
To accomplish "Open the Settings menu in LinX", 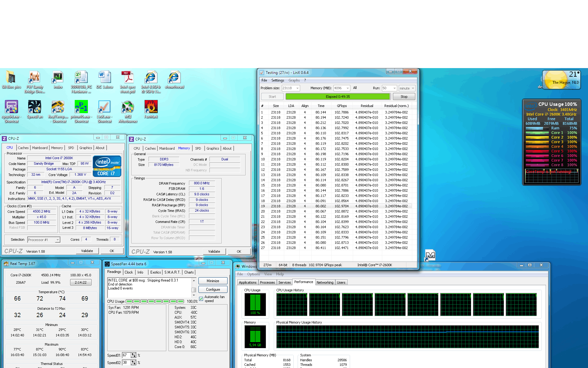I will [x=278, y=80].
